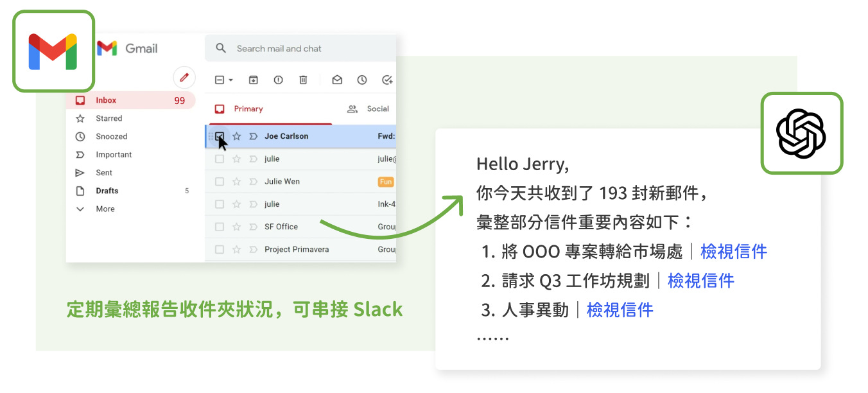Star the Project Primavera email

click(236, 249)
